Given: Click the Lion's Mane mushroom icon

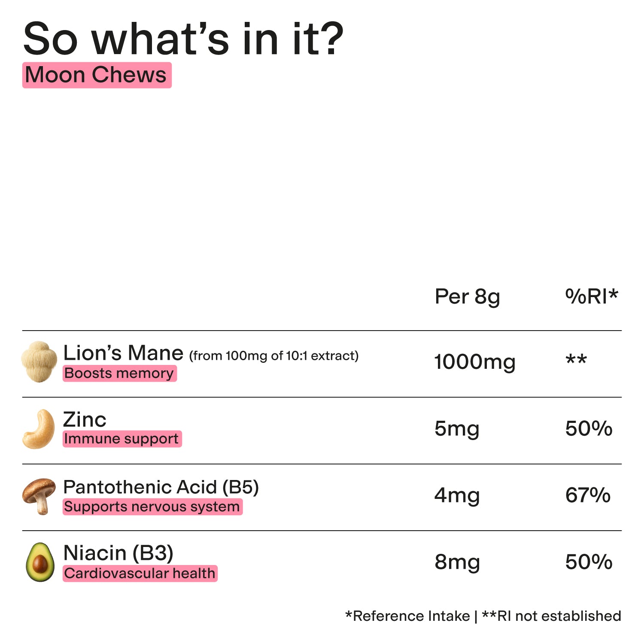Looking at the screenshot, I should (x=39, y=361).
